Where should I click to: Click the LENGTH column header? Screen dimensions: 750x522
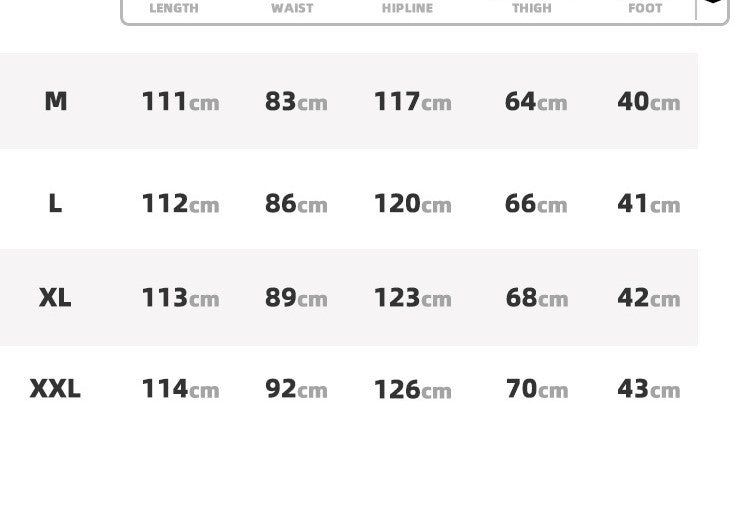click(x=174, y=8)
